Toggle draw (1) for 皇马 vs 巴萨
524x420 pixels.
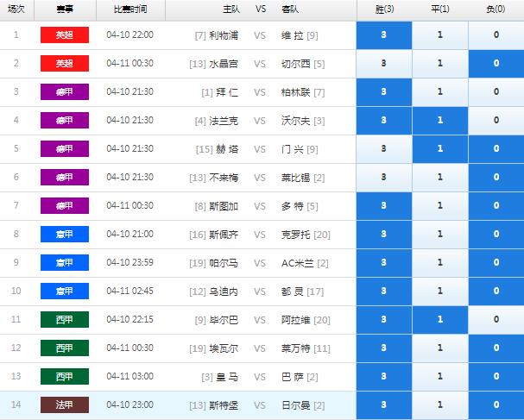(440, 377)
